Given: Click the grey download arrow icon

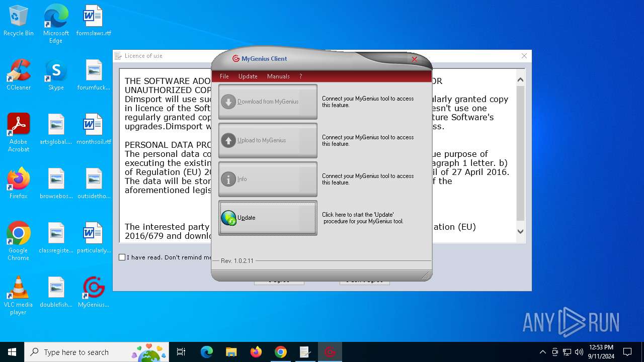Looking at the screenshot, I should [228, 102].
